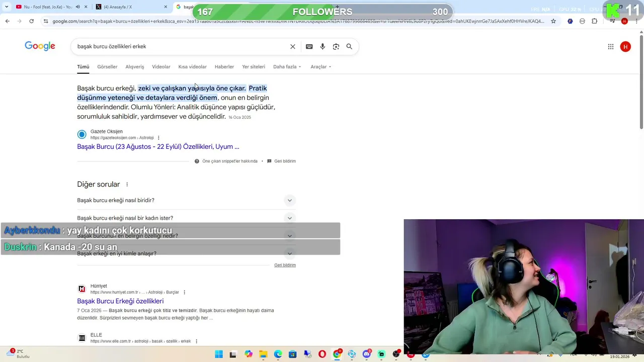Open the Araçlar tools dropdown
Image resolution: width=644 pixels, height=362 pixels.
(321, 67)
